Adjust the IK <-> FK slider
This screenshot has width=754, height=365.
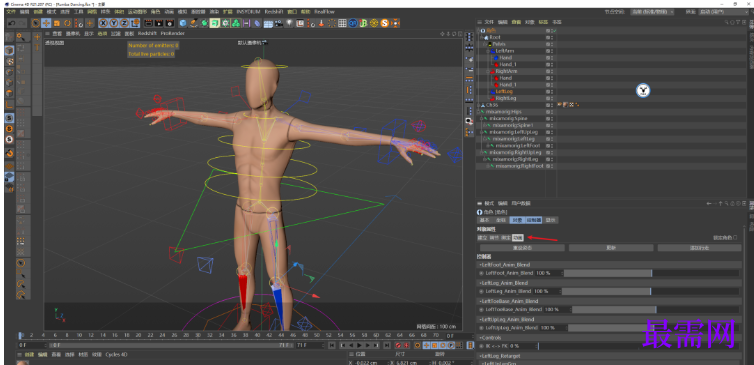tap(638, 346)
